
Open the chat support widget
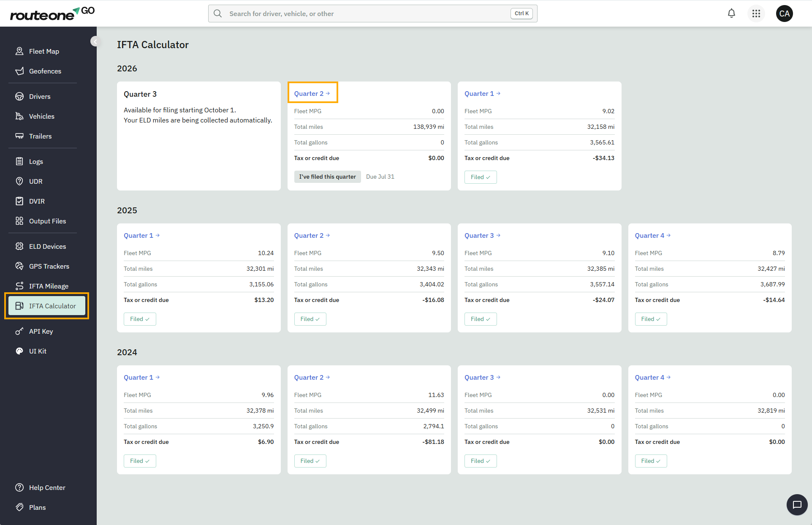click(797, 504)
